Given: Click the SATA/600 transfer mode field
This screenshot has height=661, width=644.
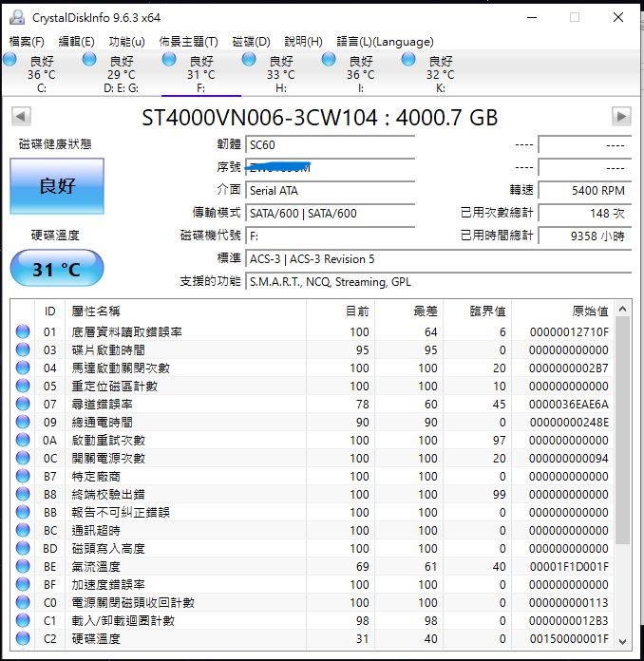Looking at the screenshot, I should click(x=331, y=213).
